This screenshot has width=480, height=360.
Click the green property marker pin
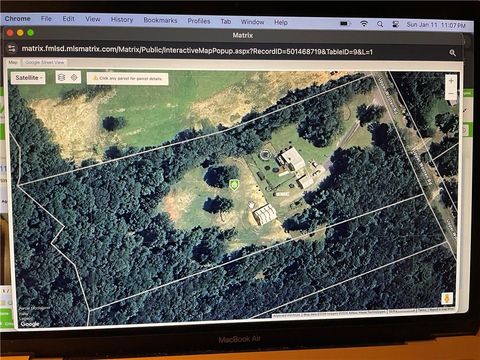pos(234,185)
